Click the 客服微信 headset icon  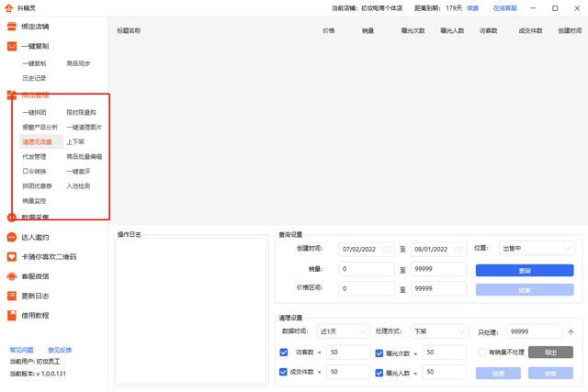(12, 276)
